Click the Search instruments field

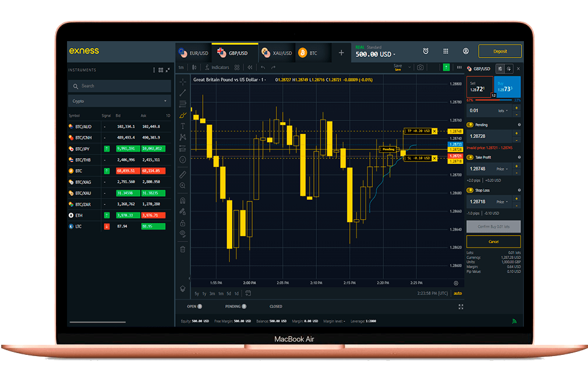point(119,86)
